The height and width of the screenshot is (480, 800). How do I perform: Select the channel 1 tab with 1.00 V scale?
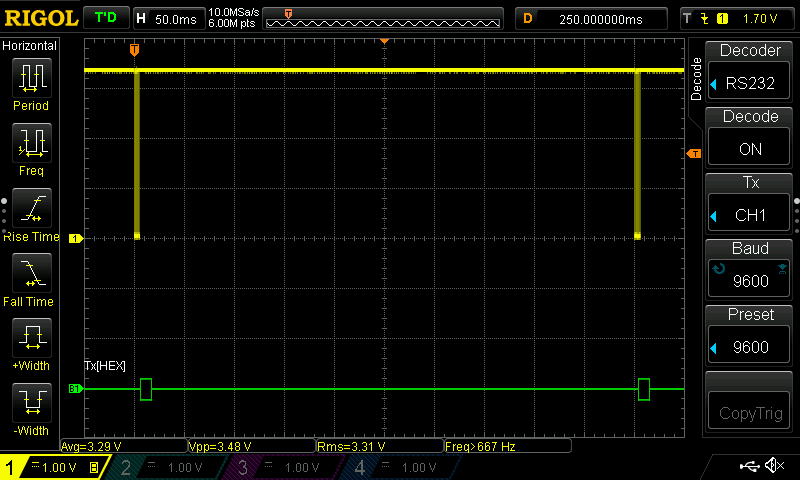pos(54,467)
